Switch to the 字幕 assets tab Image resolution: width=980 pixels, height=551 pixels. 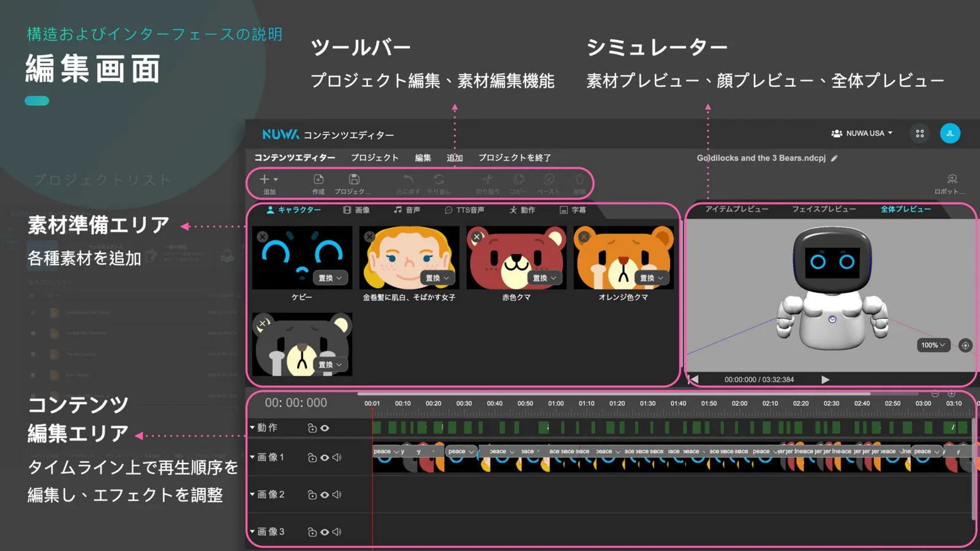coord(573,210)
